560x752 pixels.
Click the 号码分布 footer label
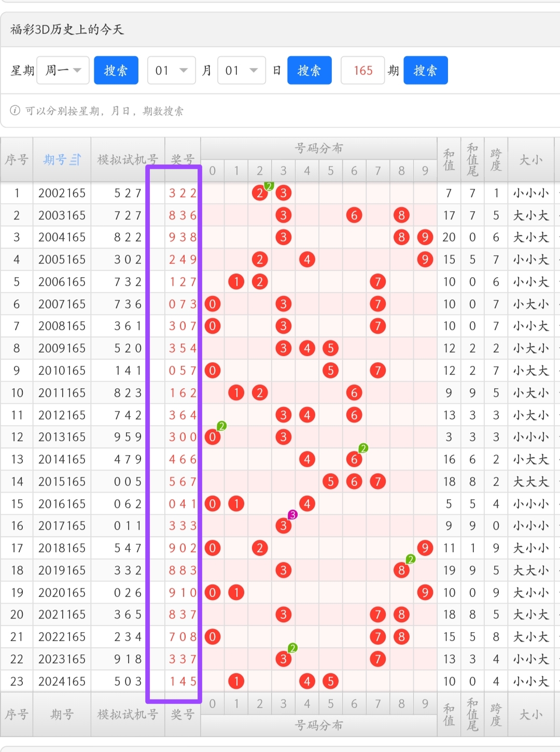[x=319, y=725]
